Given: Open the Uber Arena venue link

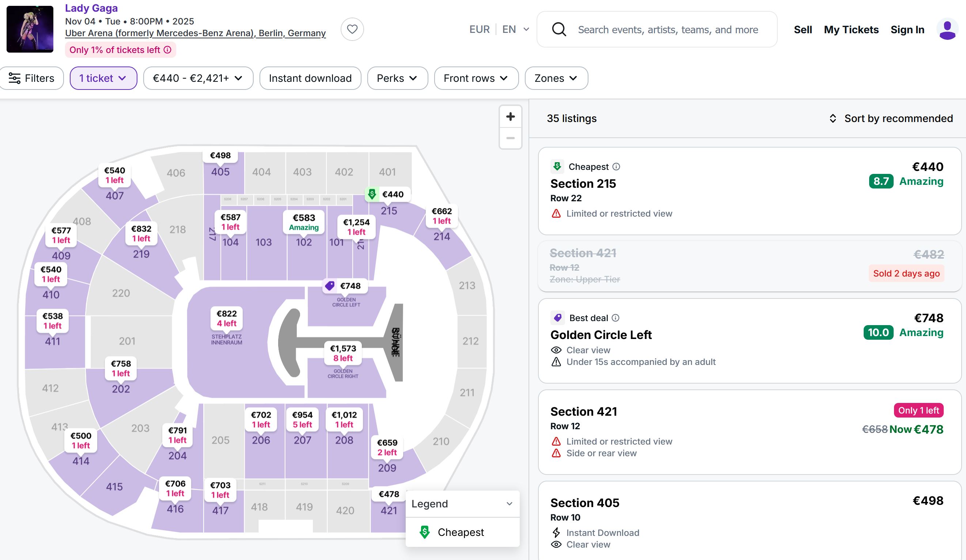Looking at the screenshot, I should [195, 33].
